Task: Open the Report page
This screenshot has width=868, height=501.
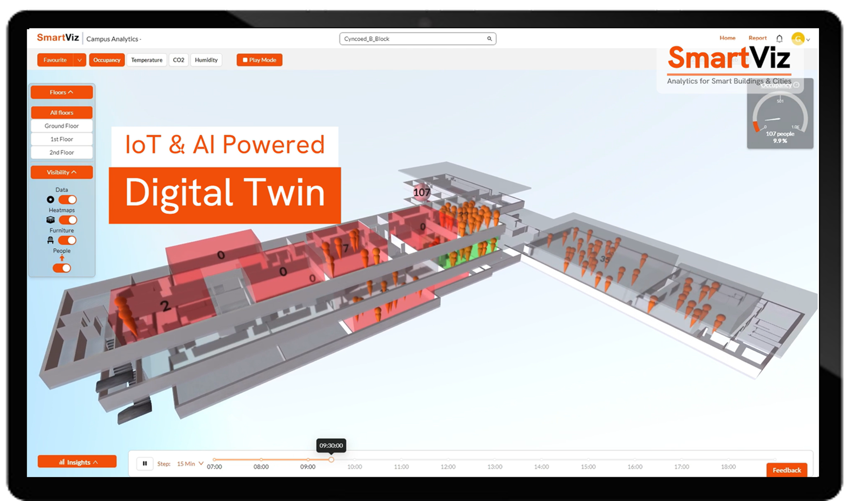Action: [758, 38]
